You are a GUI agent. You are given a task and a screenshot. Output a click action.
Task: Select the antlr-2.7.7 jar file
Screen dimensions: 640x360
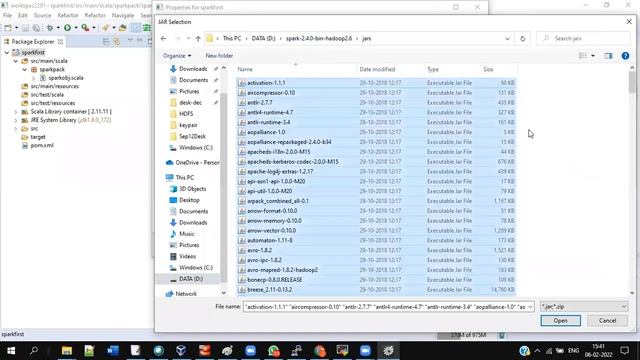coord(376,102)
